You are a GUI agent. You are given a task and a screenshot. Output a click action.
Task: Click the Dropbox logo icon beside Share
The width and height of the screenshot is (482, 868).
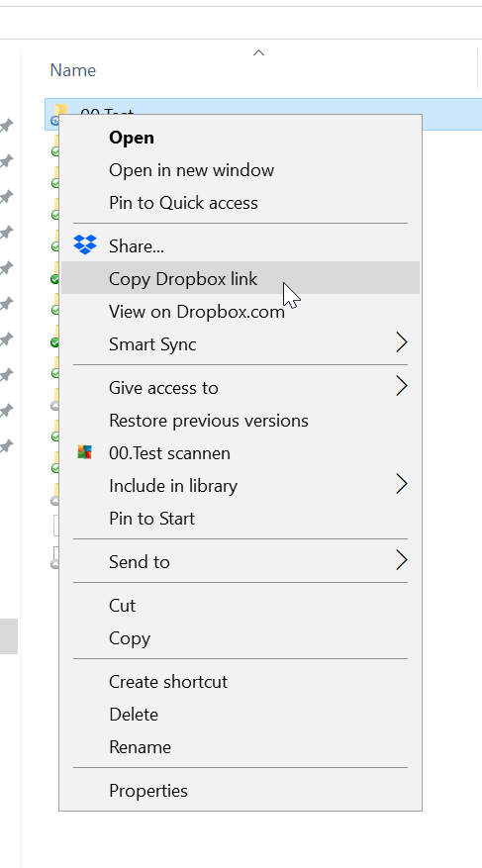[x=85, y=244]
